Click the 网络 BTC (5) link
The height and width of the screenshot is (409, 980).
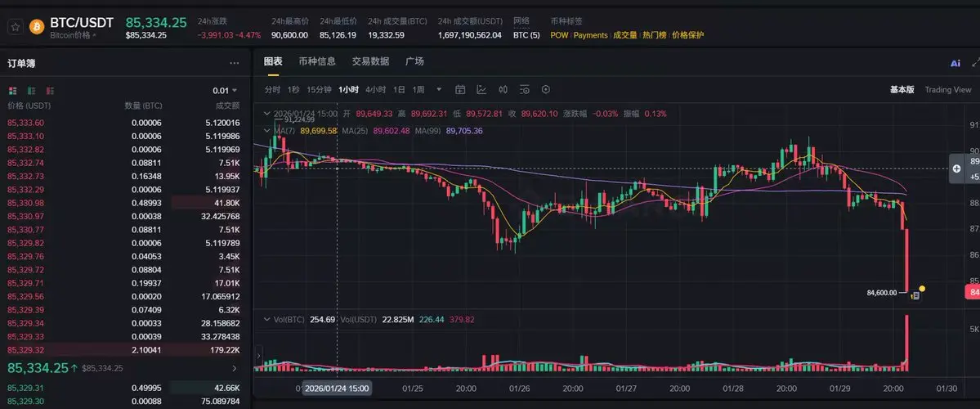coord(526,35)
